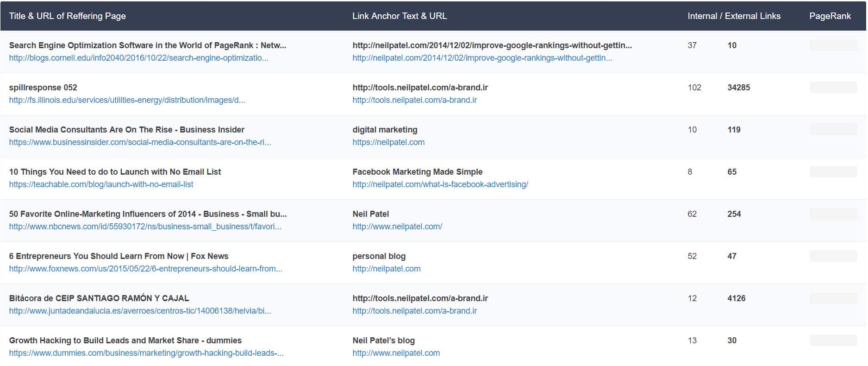Click external links value 34285

[x=738, y=88]
